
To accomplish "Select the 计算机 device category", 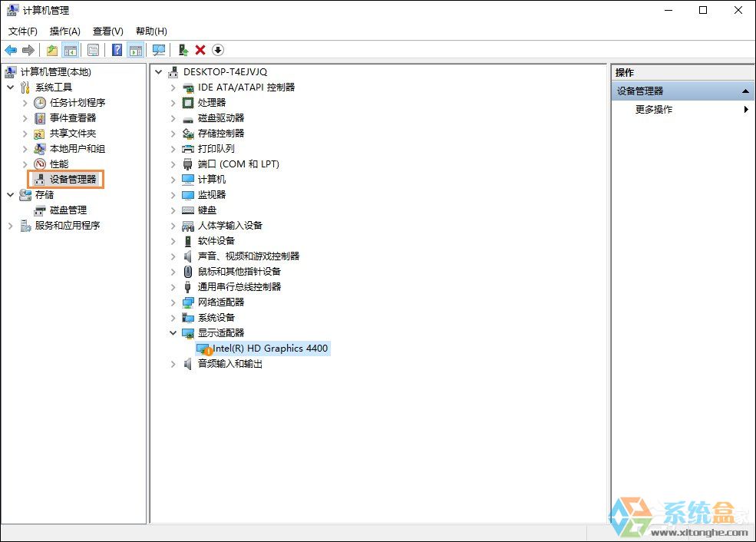I will tap(212, 180).
